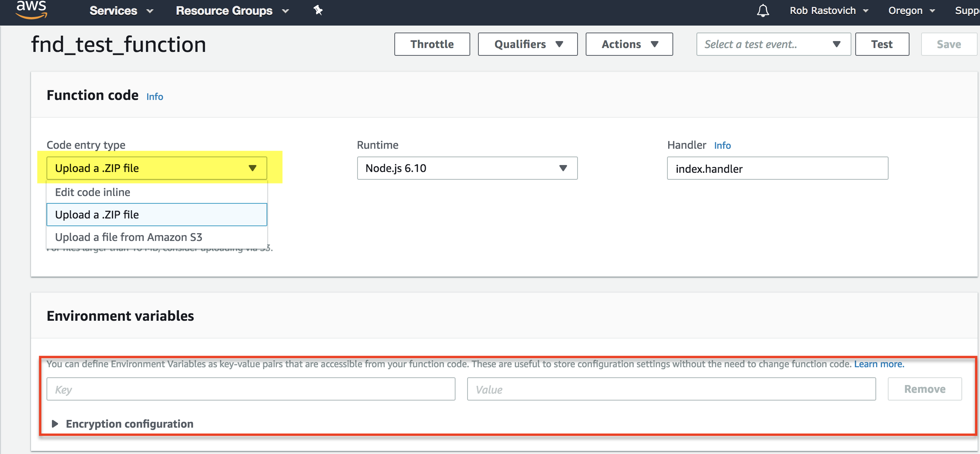
Task: Open the Runtime Node.js 6.10 dropdown
Action: tap(467, 168)
